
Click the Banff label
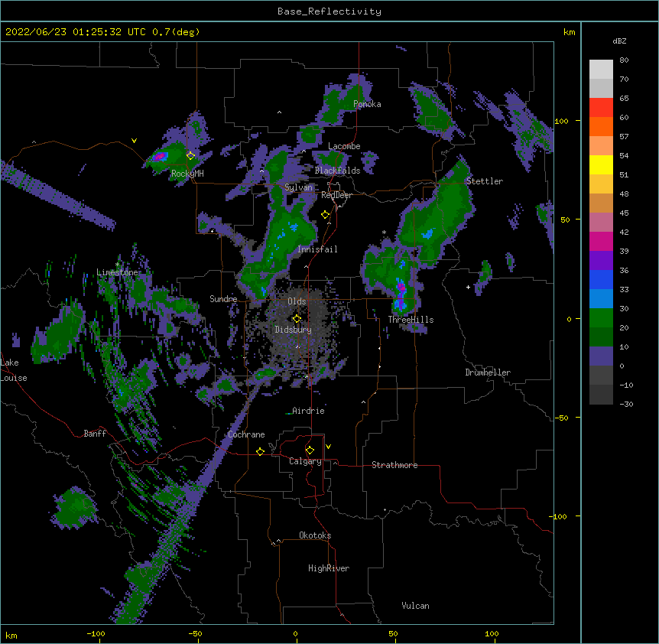(95, 434)
